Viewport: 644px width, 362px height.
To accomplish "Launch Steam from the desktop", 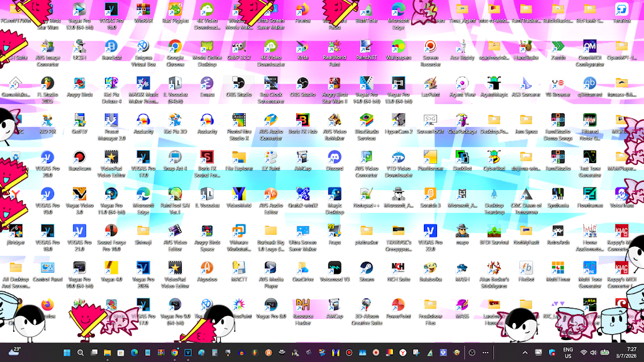I will coord(367,271).
